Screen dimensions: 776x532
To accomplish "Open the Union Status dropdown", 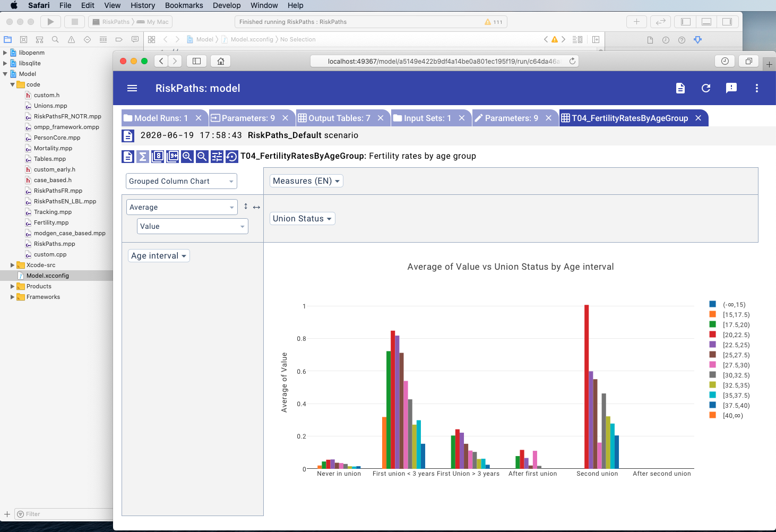I will [303, 219].
